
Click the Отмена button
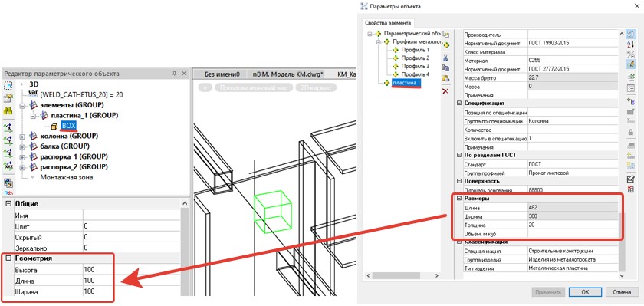[622, 292]
